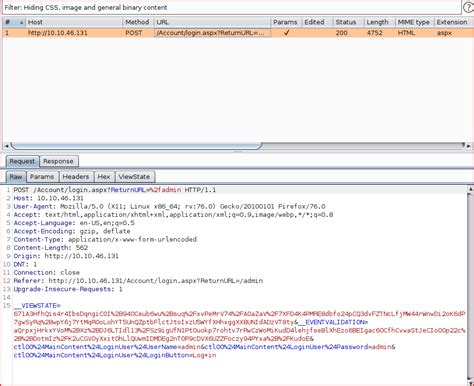Sort by MIME type column header
The height and width of the screenshot is (386, 474).
click(x=415, y=22)
